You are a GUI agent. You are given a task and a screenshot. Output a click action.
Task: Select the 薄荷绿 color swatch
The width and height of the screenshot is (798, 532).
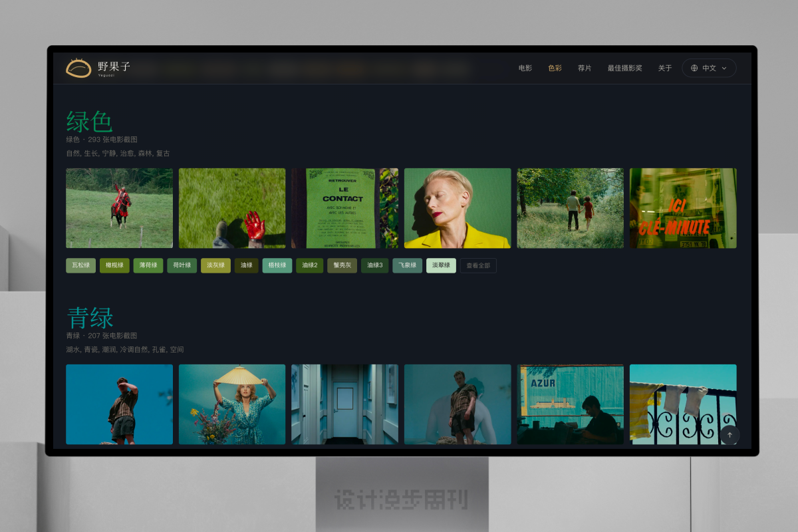(x=148, y=265)
